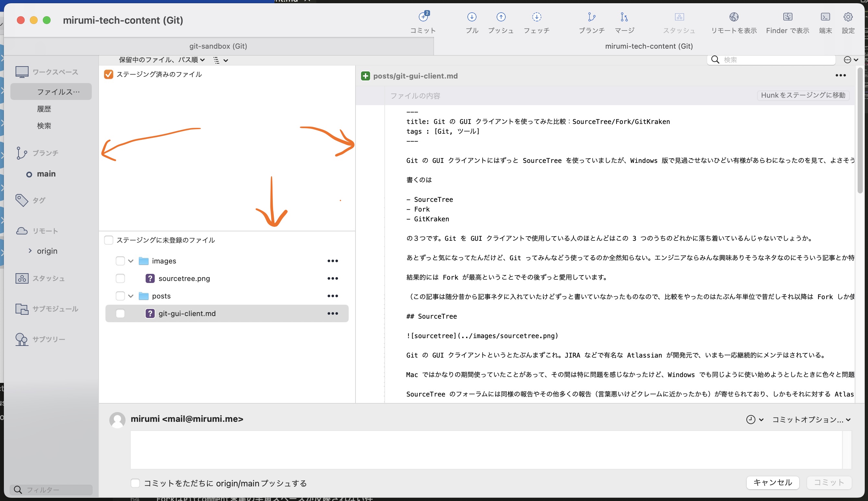
Task: Click the Merge toolbar icon
Action: [x=624, y=17]
